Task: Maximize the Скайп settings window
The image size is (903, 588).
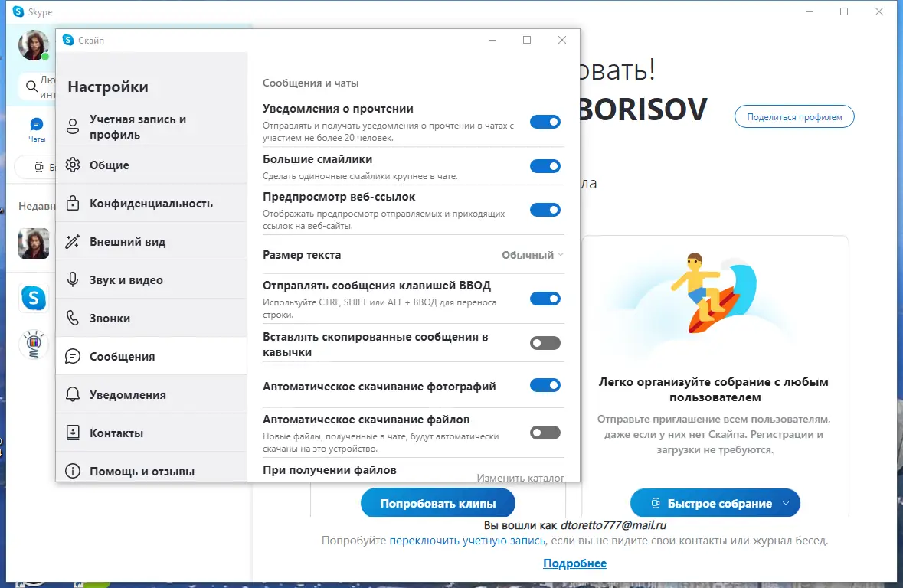Action: pos(527,40)
